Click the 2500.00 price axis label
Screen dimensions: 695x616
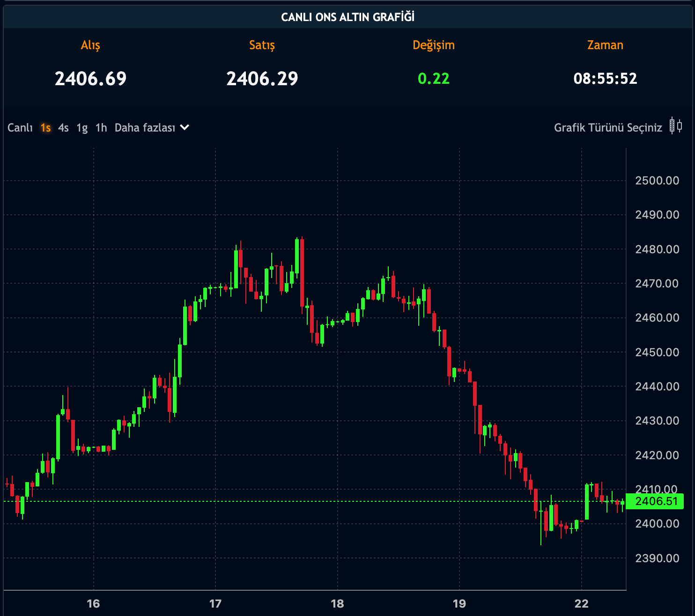pos(657,181)
